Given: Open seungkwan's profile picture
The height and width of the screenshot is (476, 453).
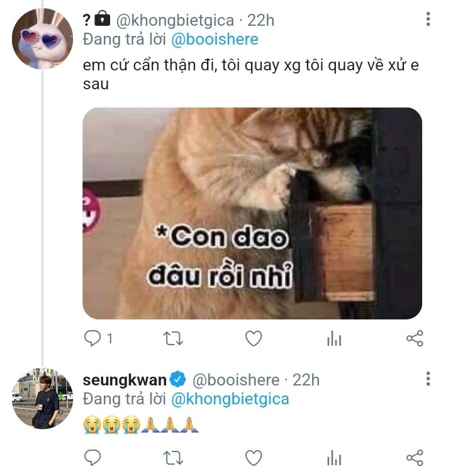Looking at the screenshot, I should click(x=43, y=398).
